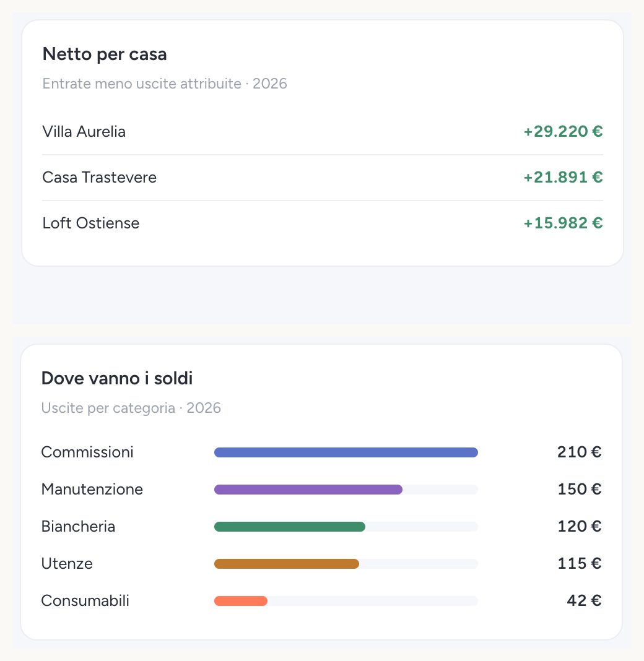Click the +15.982 € amount
The height and width of the screenshot is (661, 644).
point(563,223)
